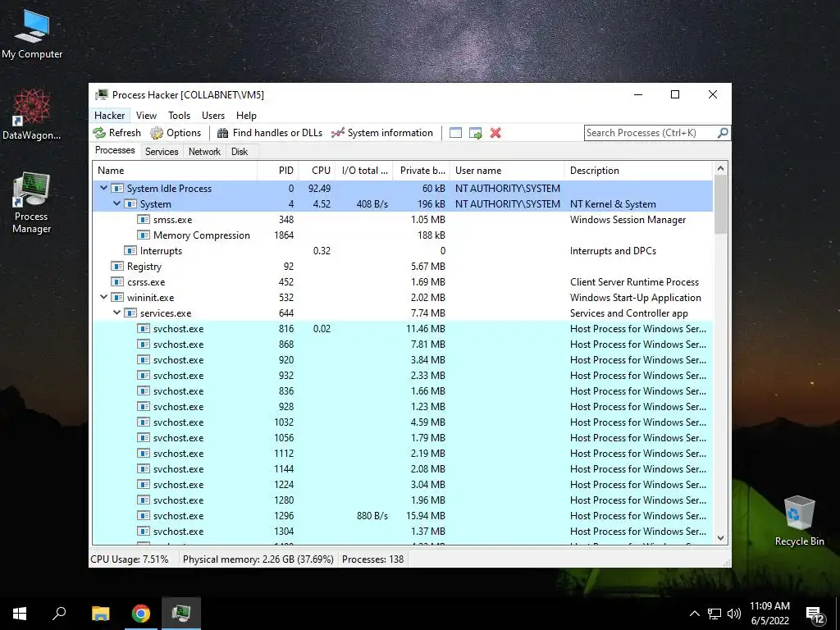This screenshot has width=840, height=630.
Task: Open the Hacker menu
Action: (109, 115)
